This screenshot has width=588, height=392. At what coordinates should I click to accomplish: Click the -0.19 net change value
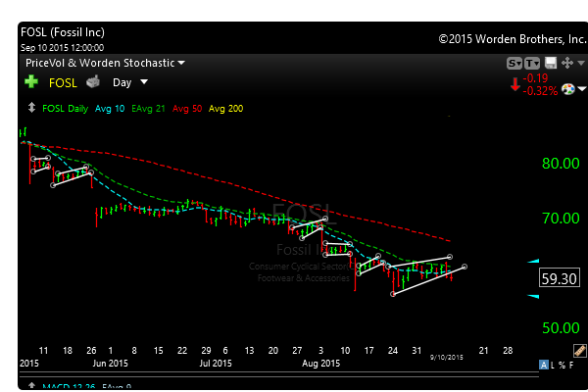tap(535, 78)
